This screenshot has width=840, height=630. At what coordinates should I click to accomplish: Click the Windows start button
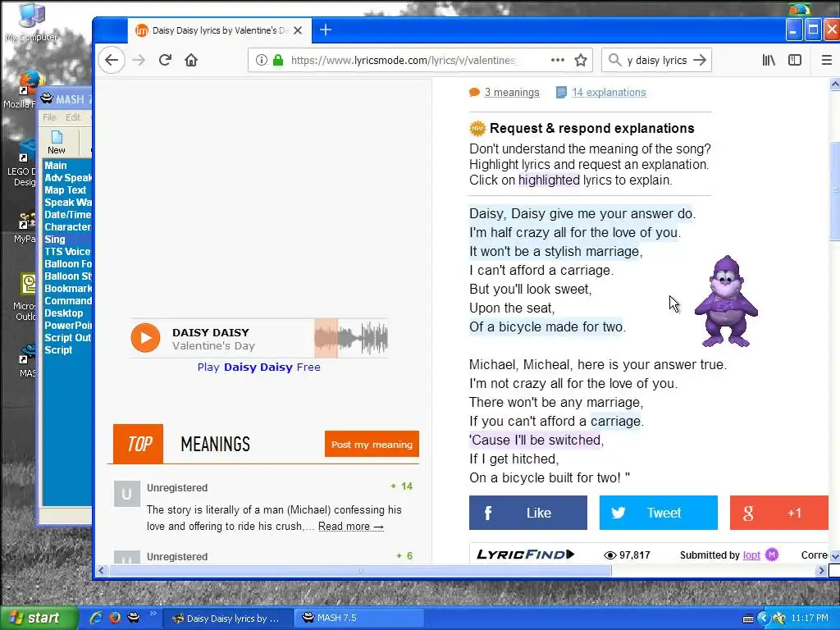38,619
